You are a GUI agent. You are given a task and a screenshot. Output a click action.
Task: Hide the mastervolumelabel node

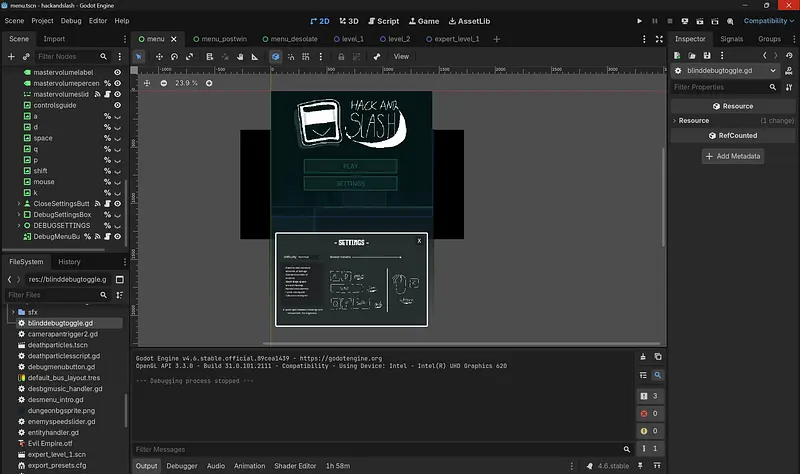[x=117, y=72]
